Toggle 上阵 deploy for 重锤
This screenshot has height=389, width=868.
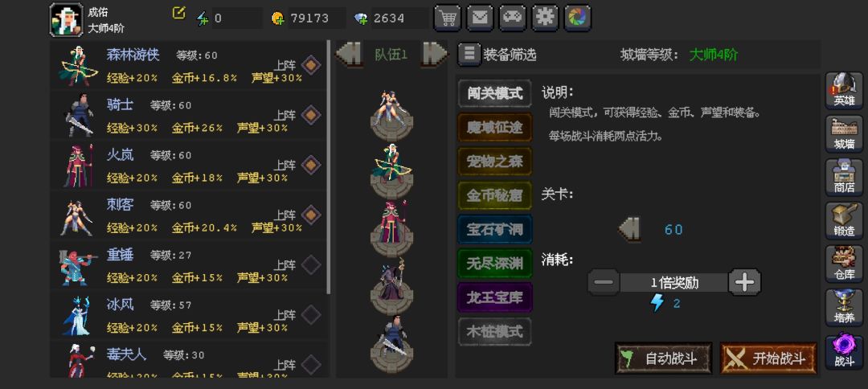(311, 264)
